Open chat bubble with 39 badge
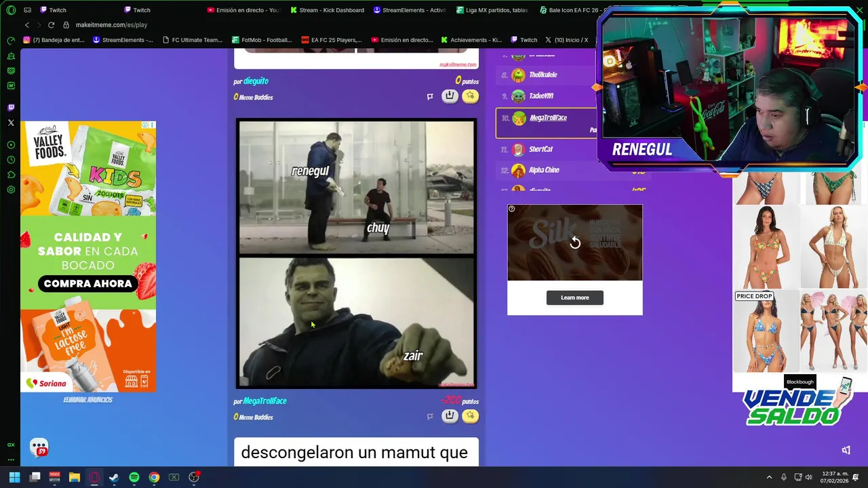This screenshot has height=488, width=868. coord(39,447)
